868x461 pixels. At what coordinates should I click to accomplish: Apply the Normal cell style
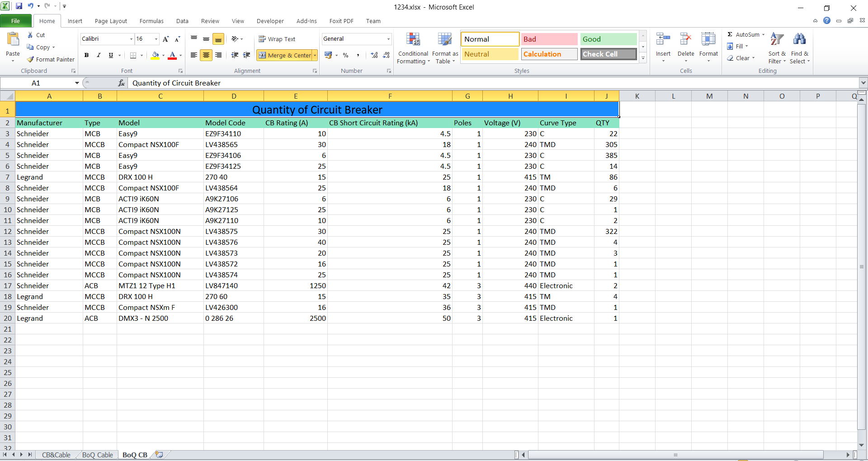[x=490, y=39]
